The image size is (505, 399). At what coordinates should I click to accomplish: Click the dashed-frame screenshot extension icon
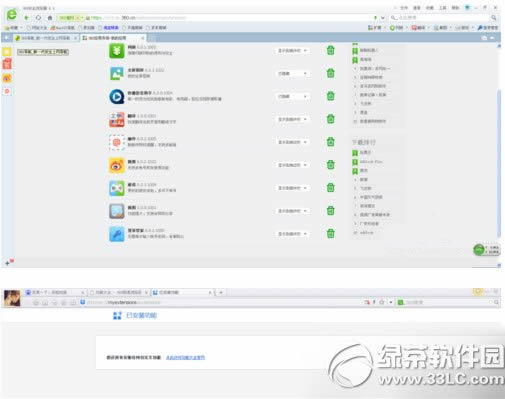[x=117, y=143]
